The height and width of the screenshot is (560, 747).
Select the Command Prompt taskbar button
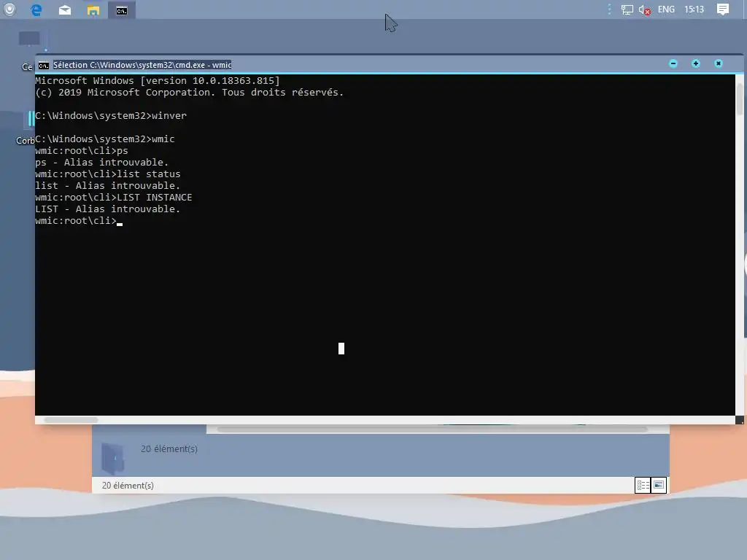point(122,10)
